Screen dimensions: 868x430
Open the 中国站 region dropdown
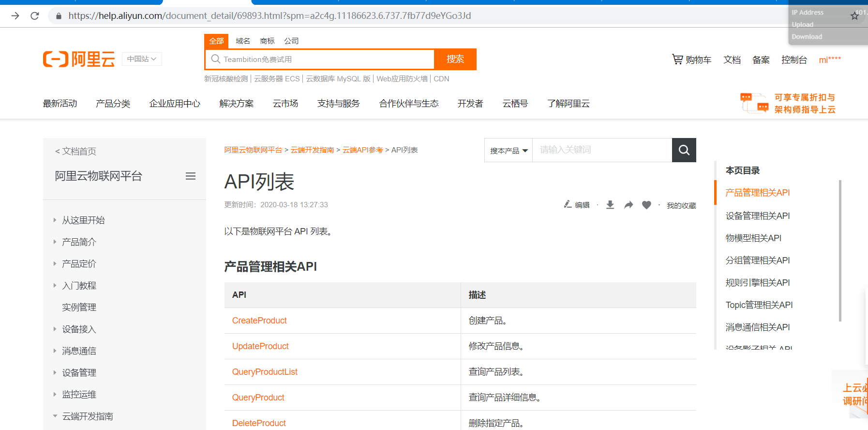click(142, 59)
